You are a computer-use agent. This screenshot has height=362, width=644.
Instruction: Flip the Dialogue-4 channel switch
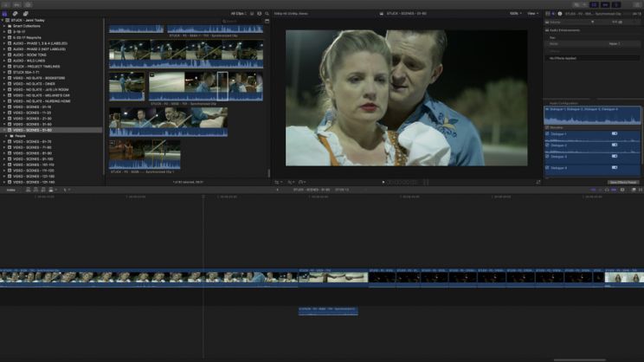[x=615, y=168]
